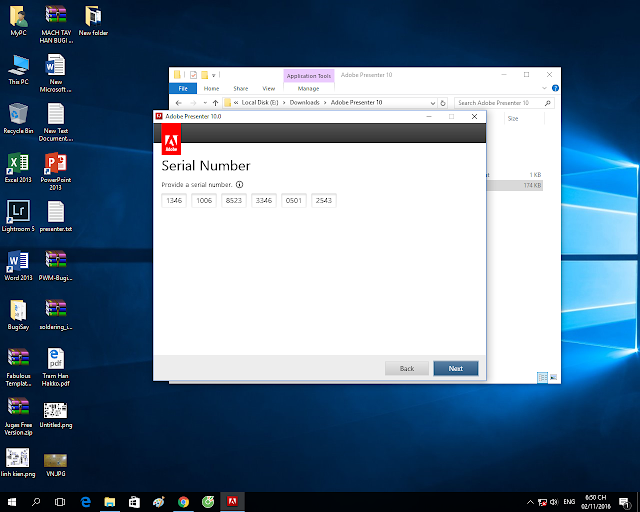This screenshot has width=640, height=512.
Task: Click the Back button in installer
Action: [407, 368]
